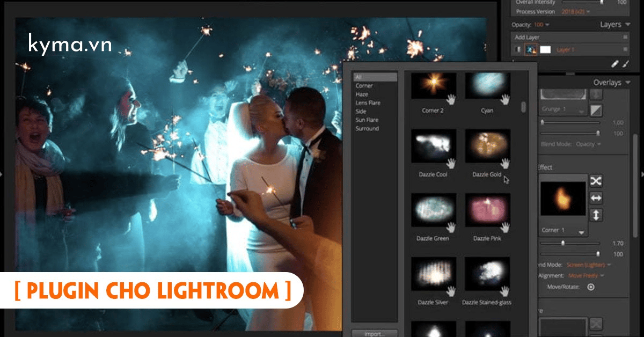Choose the Corner 2 overlay thumbnail
644x337 pixels.
[x=434, y=86]
